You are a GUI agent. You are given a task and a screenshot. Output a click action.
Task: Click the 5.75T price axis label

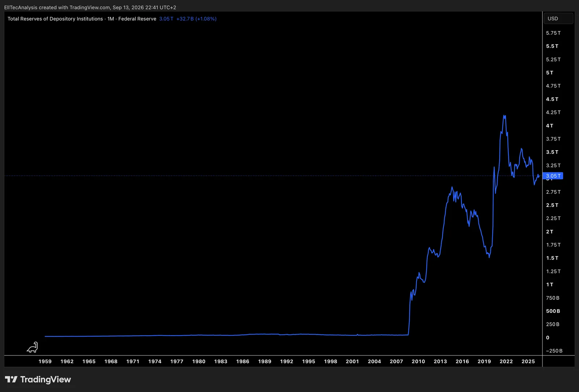[553, 33]
